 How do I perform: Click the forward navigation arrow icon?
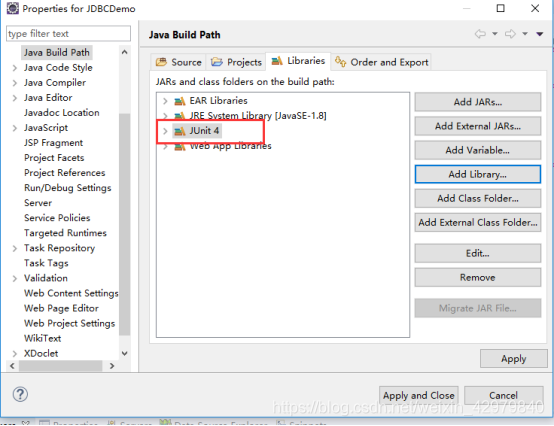[x=510, y=34]
